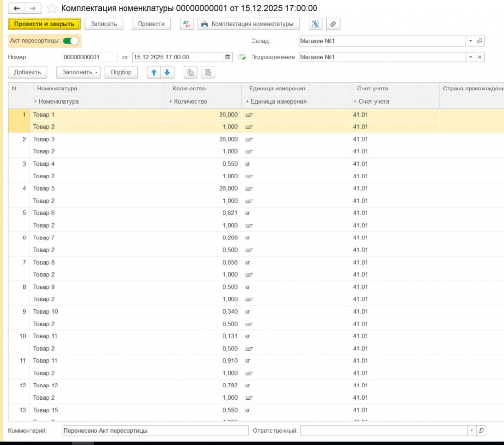The height and width of the screenshot is (445, 504).
Task: Toggle the Акт пересортицы switch
Action: pyautogui.click(x=71, y=41)
